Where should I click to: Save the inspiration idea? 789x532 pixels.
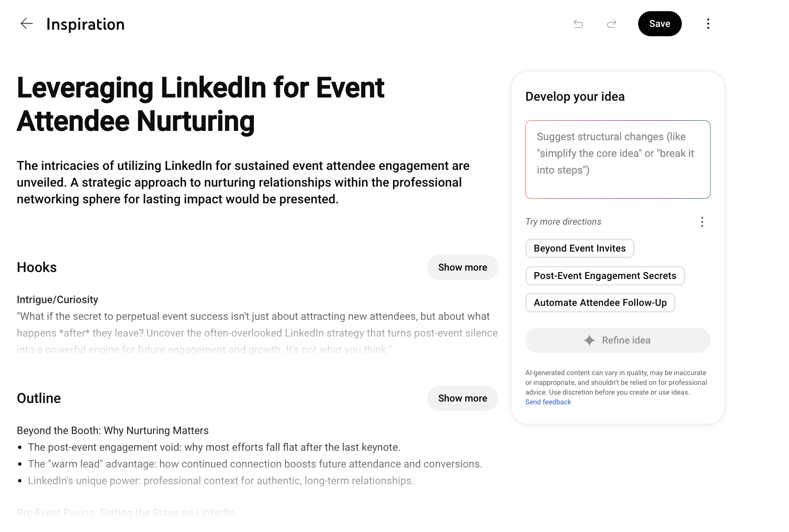(660, 24)
